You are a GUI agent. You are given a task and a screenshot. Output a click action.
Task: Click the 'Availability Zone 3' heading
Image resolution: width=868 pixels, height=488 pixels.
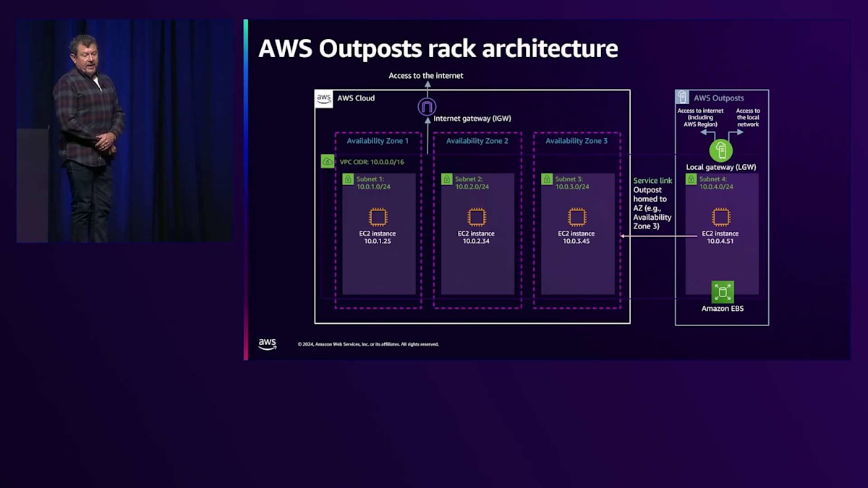point(576,141)
